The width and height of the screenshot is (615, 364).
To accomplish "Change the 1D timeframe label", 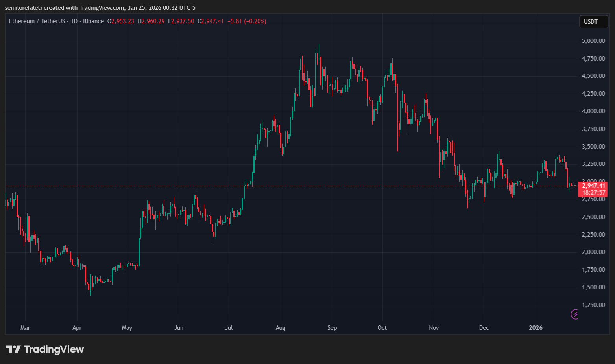I will [x=73, y=21].
